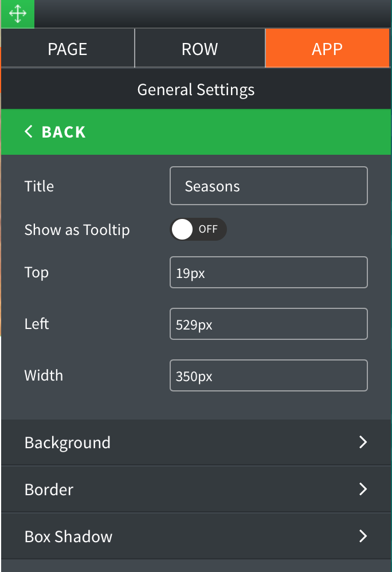Select the APP tab
The width and height of the screenshot is (392, 572).
(327, 49)
